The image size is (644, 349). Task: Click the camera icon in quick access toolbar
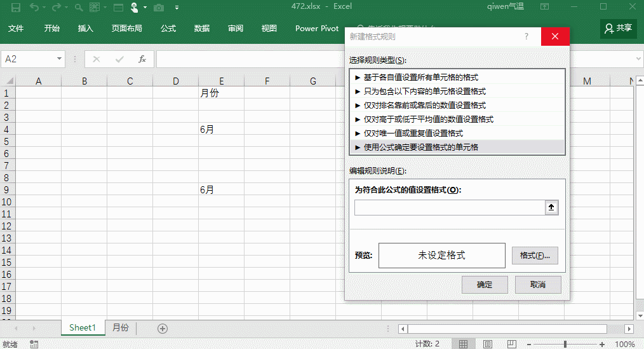tap(158, 8)
